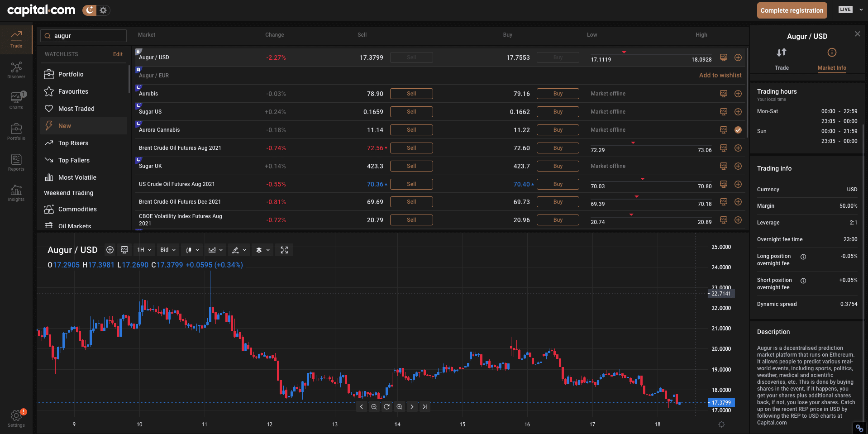Viewport: 868px width, 434px height.
Task: Open Insights from the sidebar
Action: click(16, 193)
